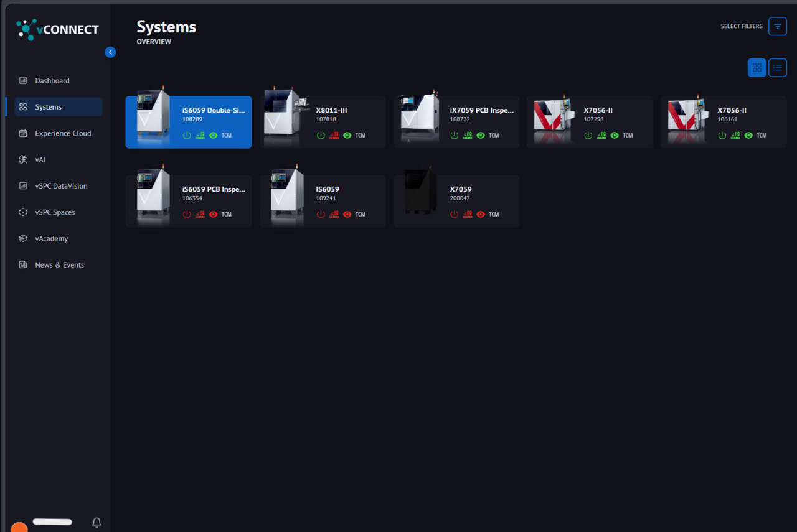Screen dimensions: 797x532
Task: Select the X7056-II 107298 system card
Action: (x=589, y=122)
